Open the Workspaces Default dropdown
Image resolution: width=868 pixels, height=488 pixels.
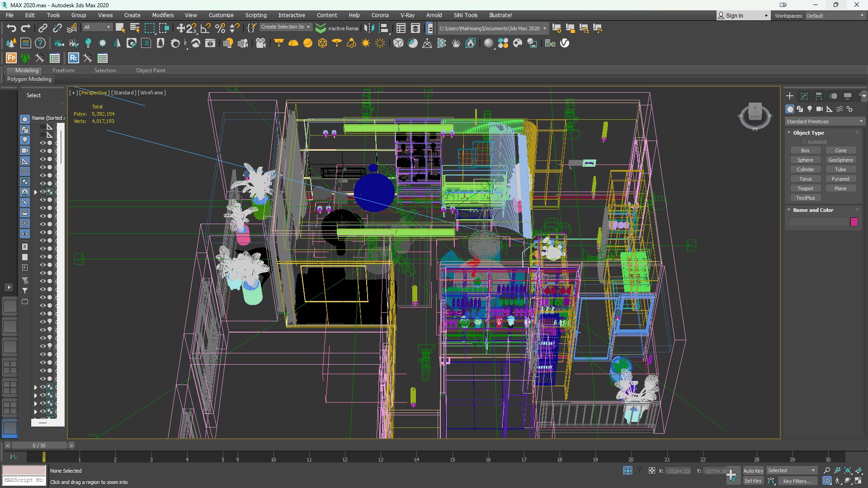[835, 15]
